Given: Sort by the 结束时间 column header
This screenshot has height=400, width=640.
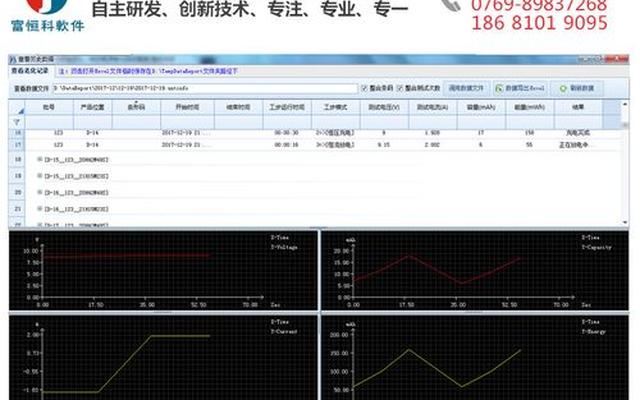Looking at the screenshot, I should (238, 107).
